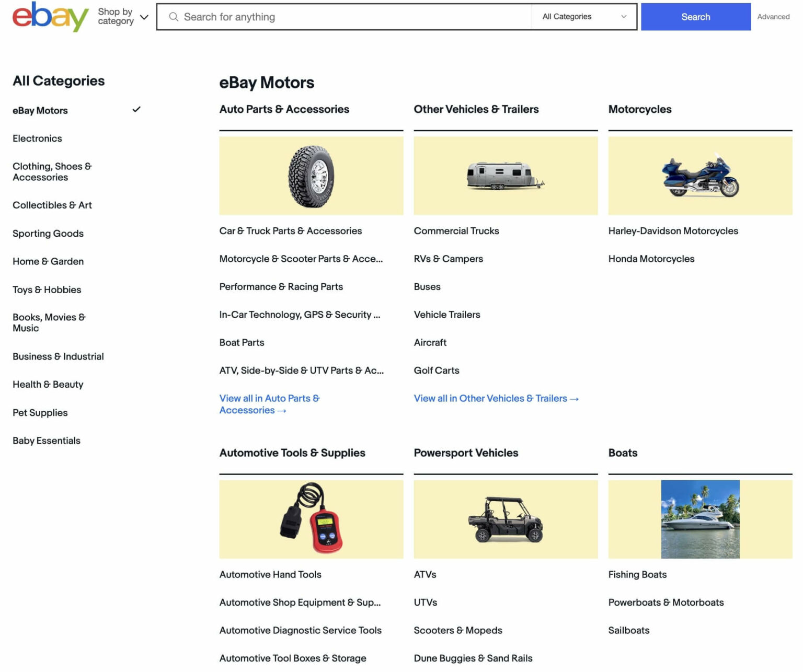Image resolution: width=803 pixels, height=672 pixels.
Task: Open the All Categories dropdown
Action: [583, 16]
